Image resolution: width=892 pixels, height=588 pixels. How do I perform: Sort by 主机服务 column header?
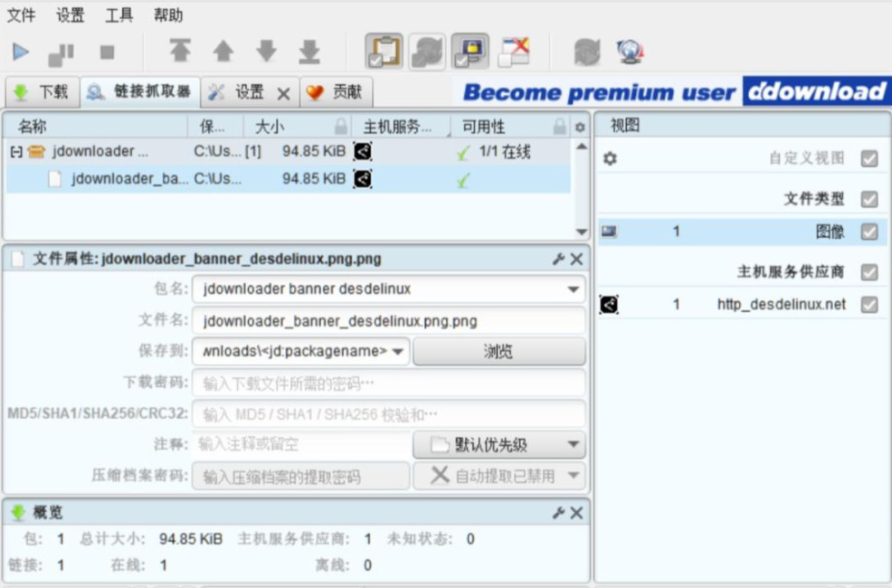399,127
